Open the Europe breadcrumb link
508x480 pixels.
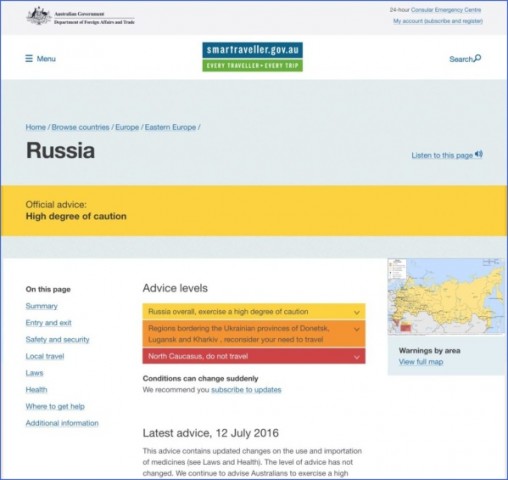tap(127, 127)
